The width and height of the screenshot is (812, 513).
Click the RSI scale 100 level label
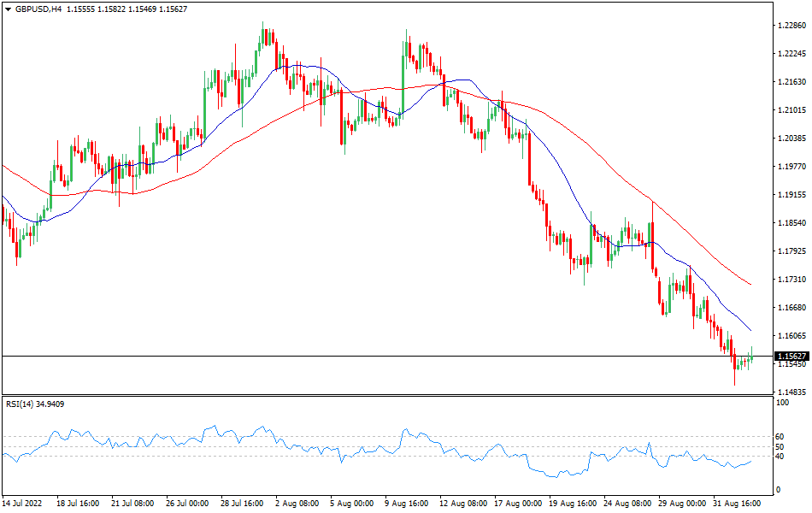781,401
